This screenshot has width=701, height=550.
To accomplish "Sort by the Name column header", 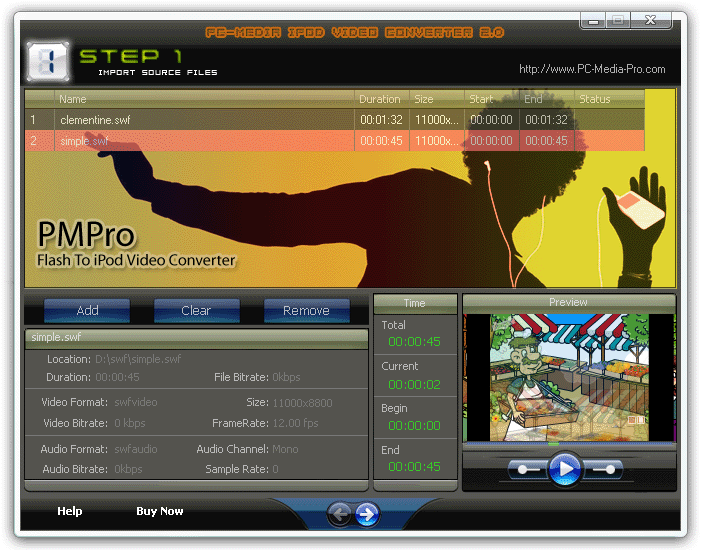I will click(204, 99).
